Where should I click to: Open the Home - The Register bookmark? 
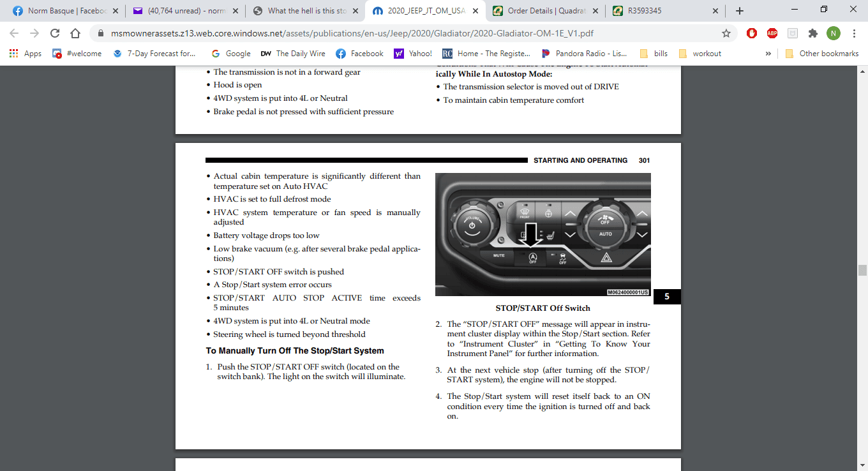coord(486,54)
